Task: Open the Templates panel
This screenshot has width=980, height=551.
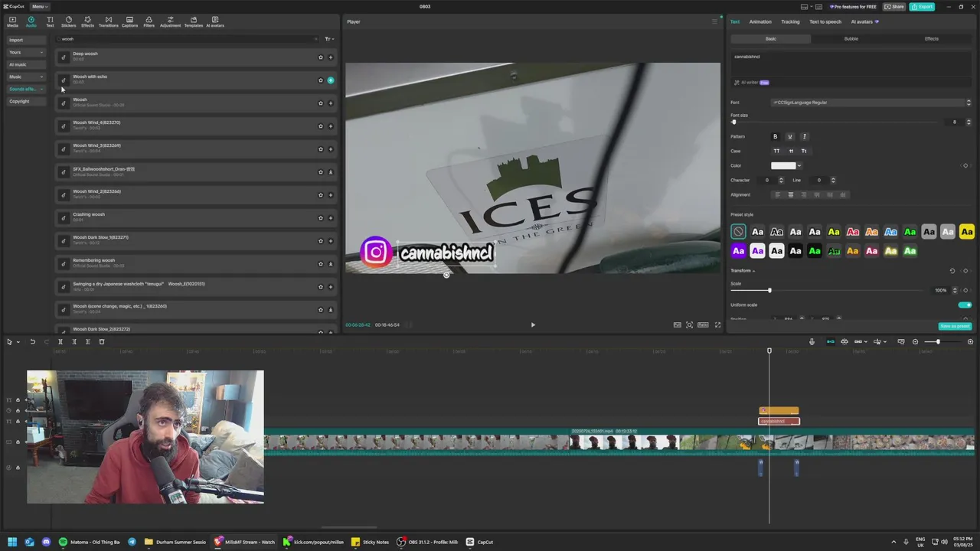Action: [x=193, y=21]
